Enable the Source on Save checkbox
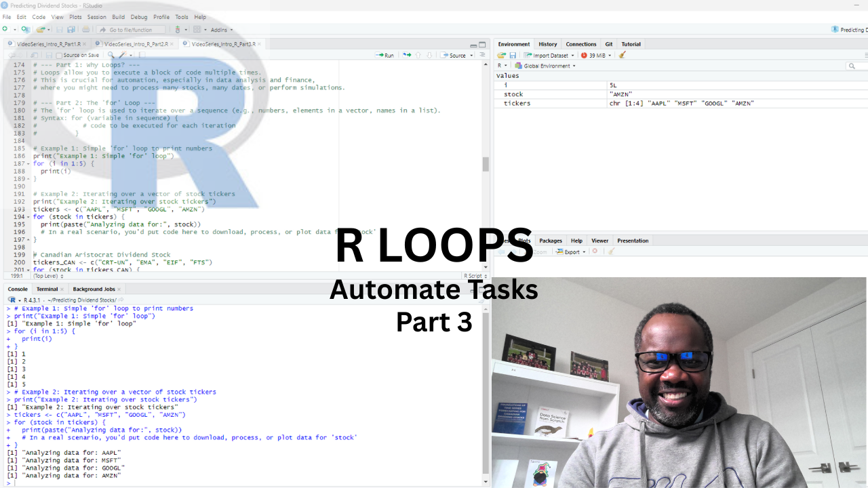 pos(60,54)
